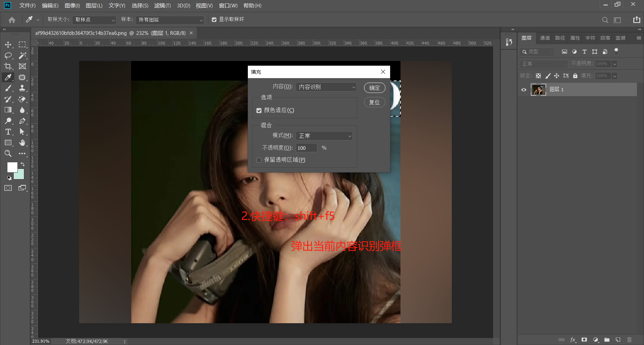
Task: Hide 图层 1 with the eye icon
Action: (x=524, y=90)
